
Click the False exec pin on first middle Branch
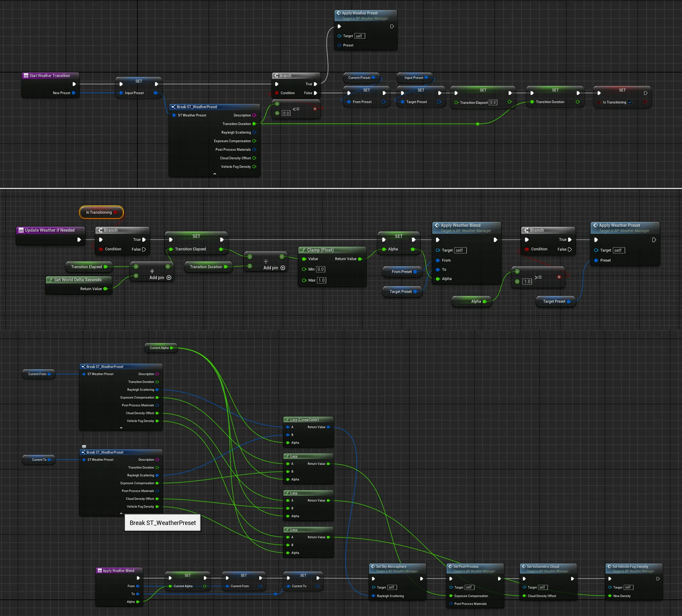click(x=144, y=249)
